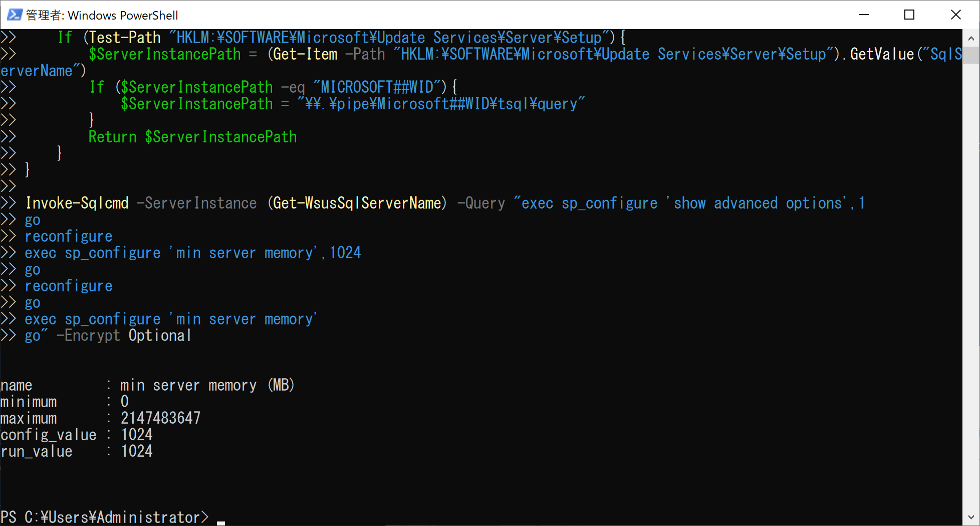This screenshot has height=526, width=980.
Task: Click the -Encrypt Optional parameter text
Action: (124, 335)
